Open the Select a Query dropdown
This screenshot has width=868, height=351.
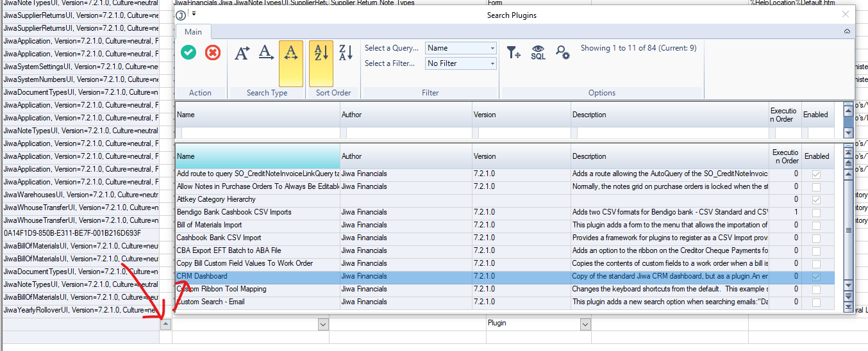click(x=492, y=48)
